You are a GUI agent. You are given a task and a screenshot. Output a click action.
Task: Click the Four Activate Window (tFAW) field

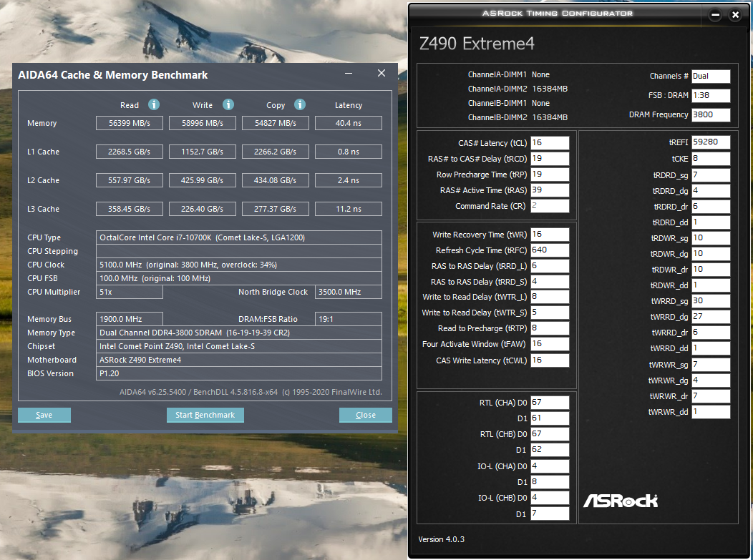[550, 344]
